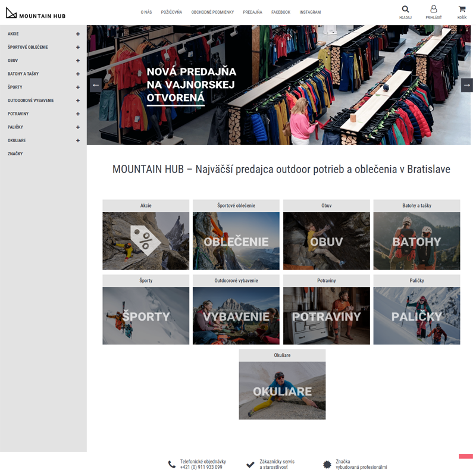Click the phone icon in the footer
The height and width of the screenshot is (476, 476).
coord(172,464)
